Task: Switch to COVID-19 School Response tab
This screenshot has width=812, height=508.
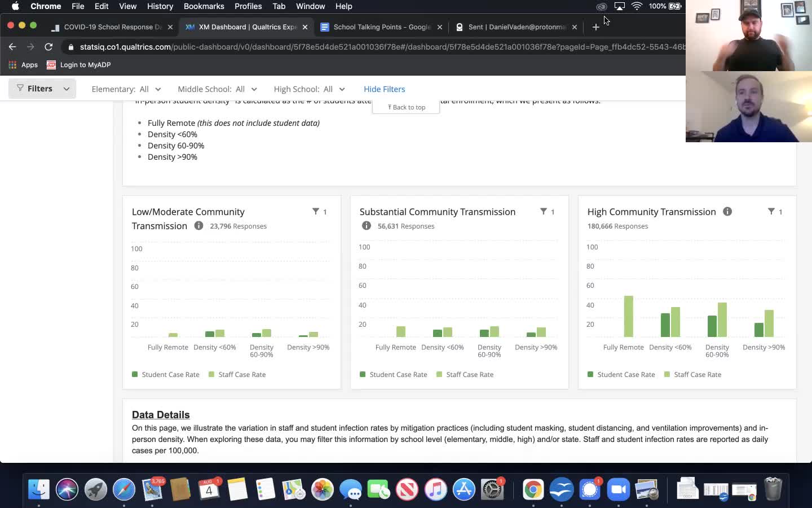Action: pos(112,27)
